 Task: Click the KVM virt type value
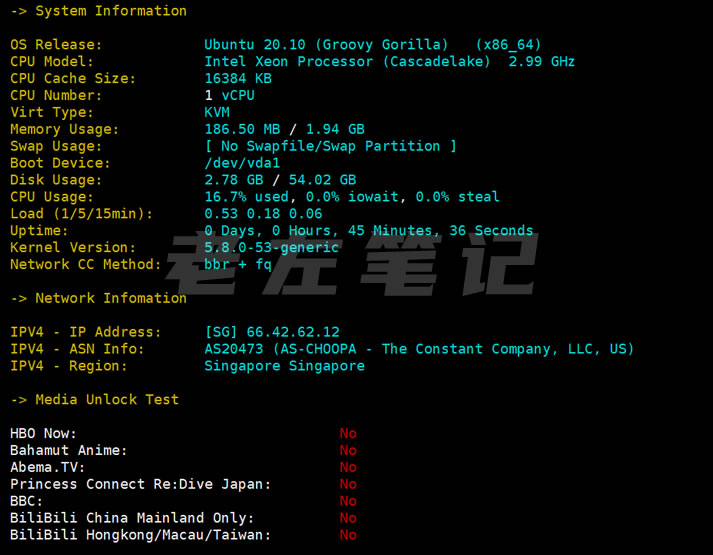tap(217, 112)
